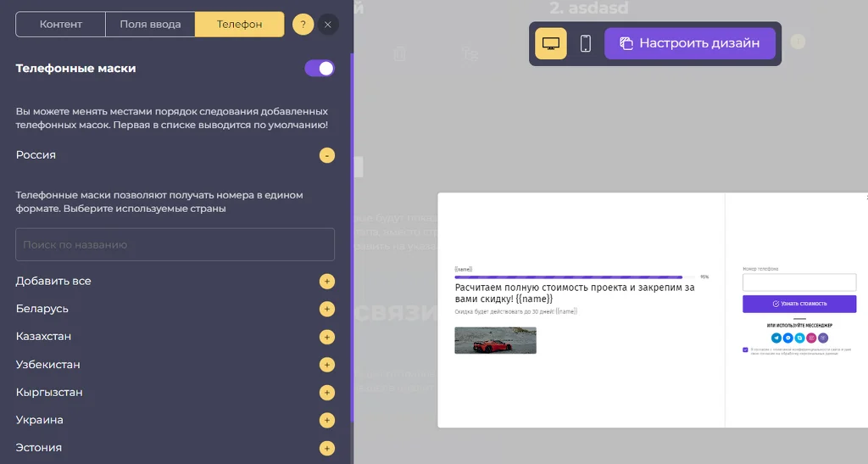This screenshot has height=464, width=868.
Task: Click the Настроить дизайн button
Action: click(x=690, y=43)
